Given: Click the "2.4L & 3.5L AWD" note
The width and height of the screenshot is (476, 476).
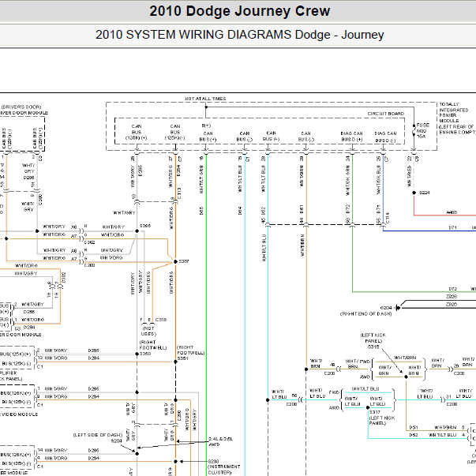Looking at the screenshot, I should point(221,442).
